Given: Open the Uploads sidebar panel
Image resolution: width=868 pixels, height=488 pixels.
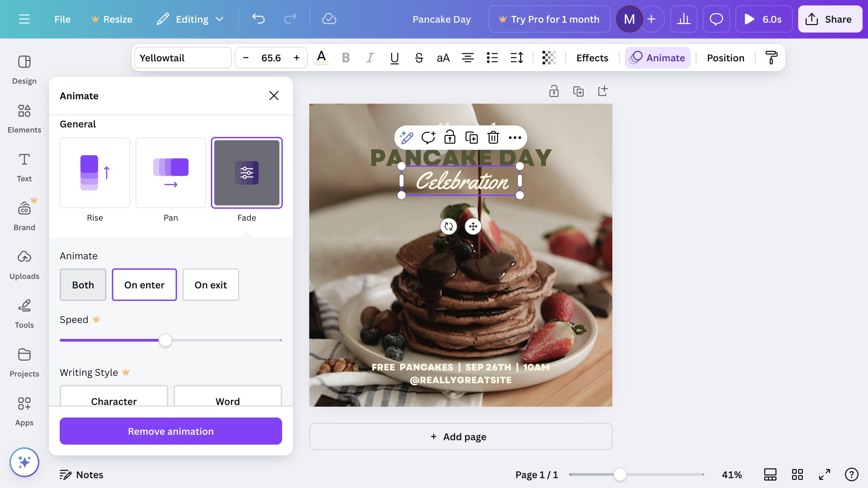Looking at the screenshot, I should 24,265.
